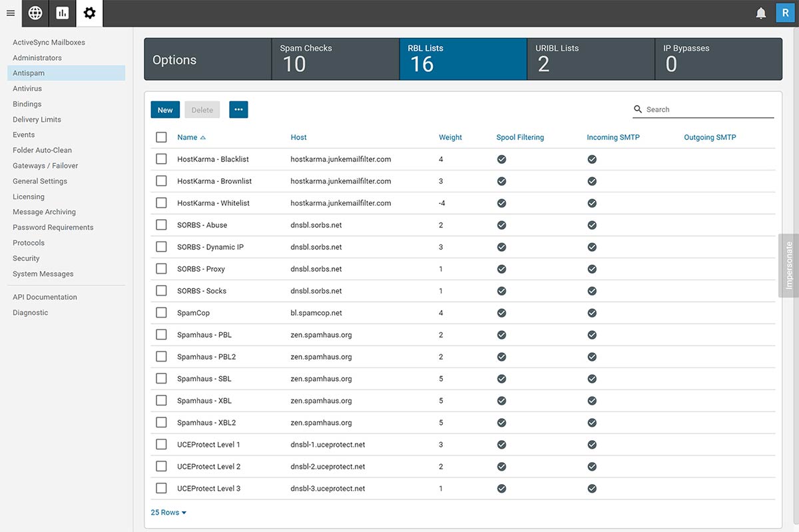Image resolution: width=799 pixels, height=532 pixels.
Task: Open API Documentation link
Action: pyautogui.click(x=45, y=297)
